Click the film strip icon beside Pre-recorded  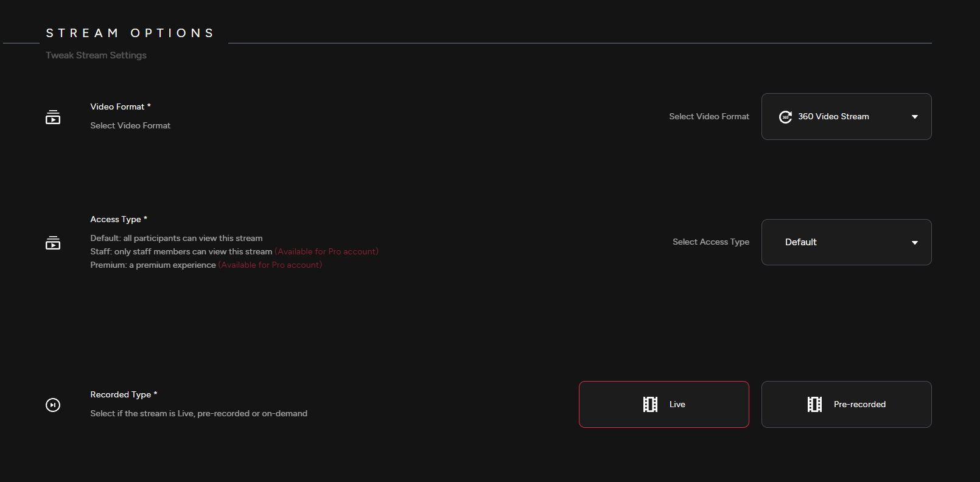pos(814,405)
